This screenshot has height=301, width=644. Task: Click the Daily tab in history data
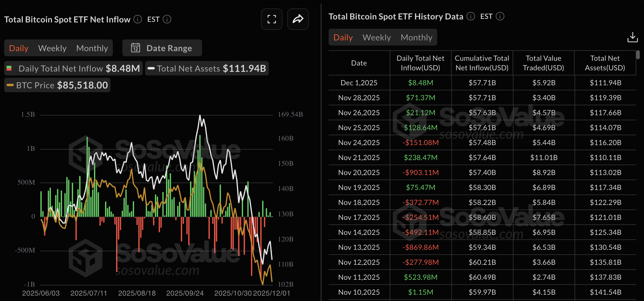(343, 37)
